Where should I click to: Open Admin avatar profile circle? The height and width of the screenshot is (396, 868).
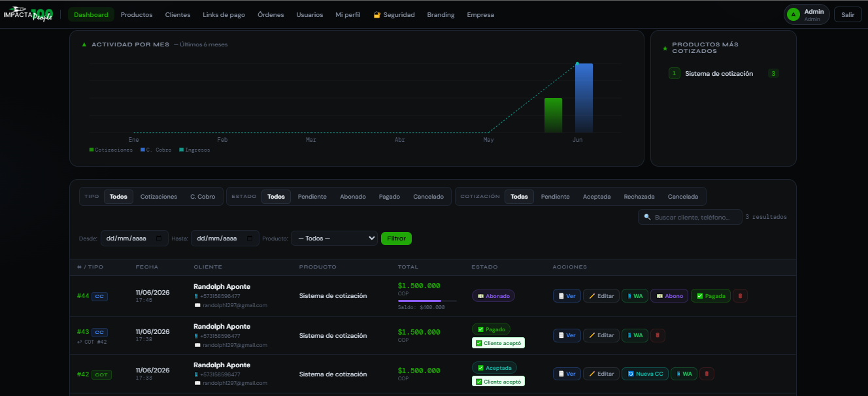pos(793,14)
